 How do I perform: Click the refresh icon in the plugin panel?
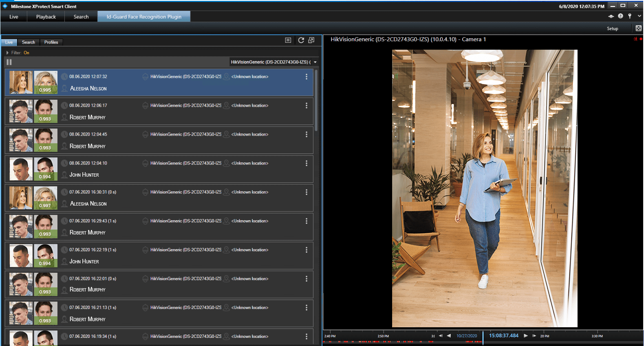(x=301, y=40)
